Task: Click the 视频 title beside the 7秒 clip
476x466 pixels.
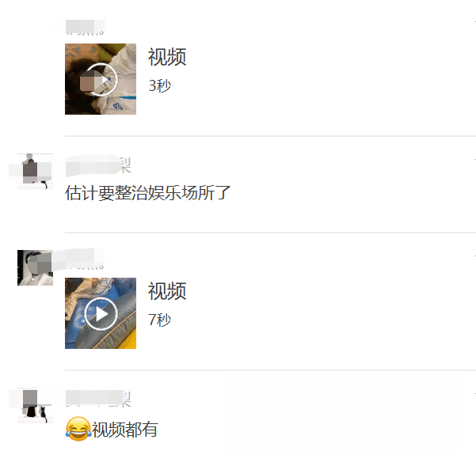Action: pos(167,291)
